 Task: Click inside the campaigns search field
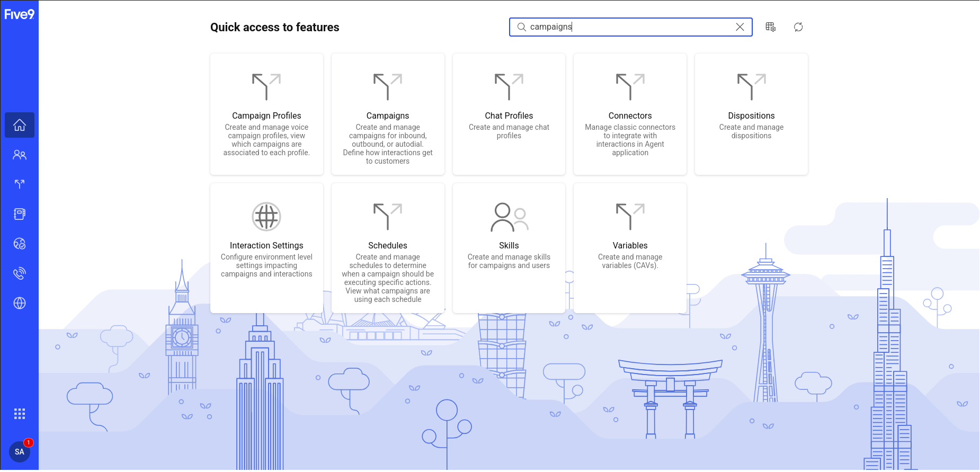click(x=625, y=27)
